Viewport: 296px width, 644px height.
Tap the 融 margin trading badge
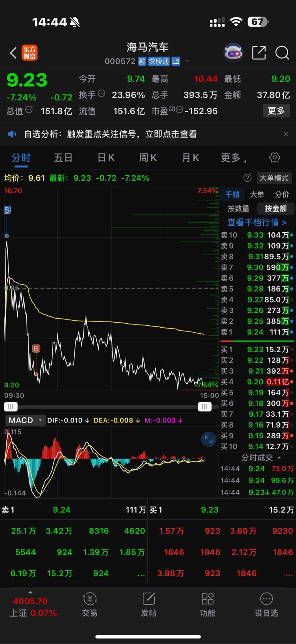pos(142,61)
